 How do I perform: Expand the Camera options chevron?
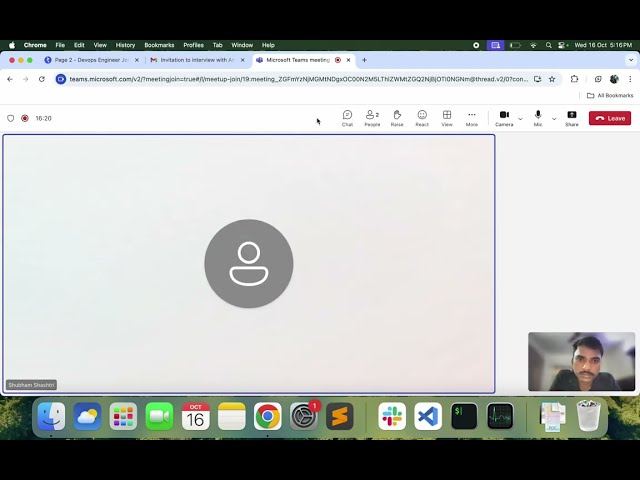pos(520,119)
